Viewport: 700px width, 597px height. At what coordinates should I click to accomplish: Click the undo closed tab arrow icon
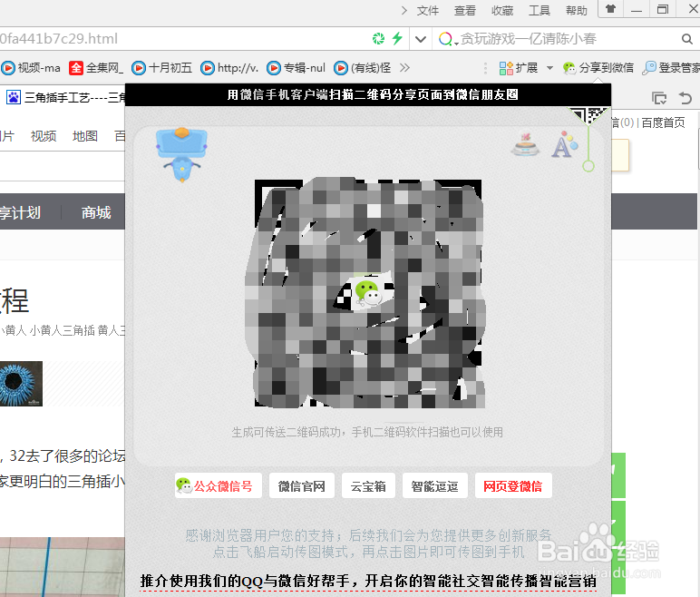[685, 98]
